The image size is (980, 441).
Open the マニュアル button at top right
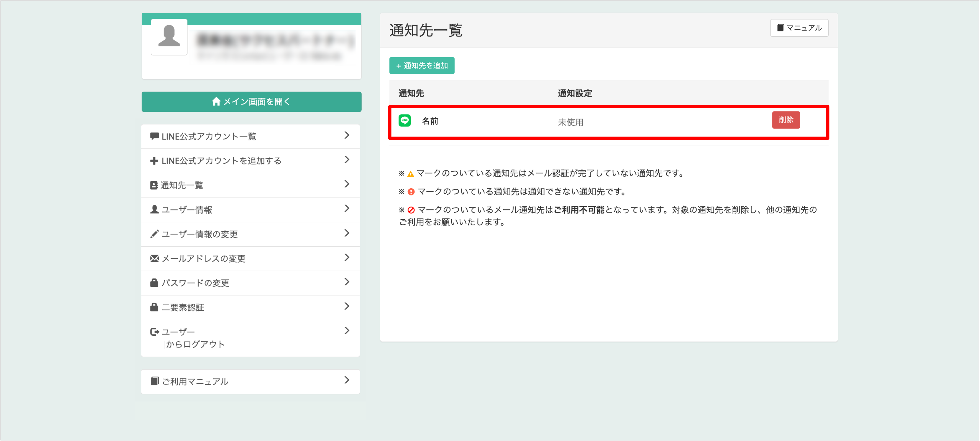[799, 28]
